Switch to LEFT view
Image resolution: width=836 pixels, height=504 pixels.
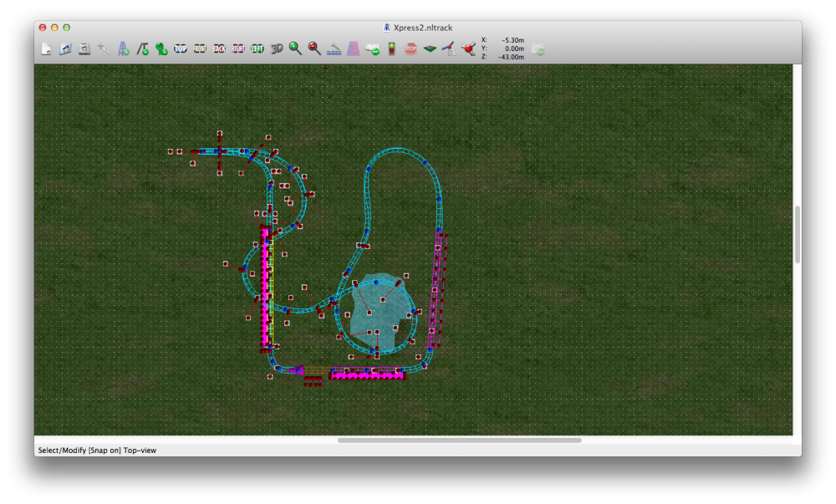[257, 49]
